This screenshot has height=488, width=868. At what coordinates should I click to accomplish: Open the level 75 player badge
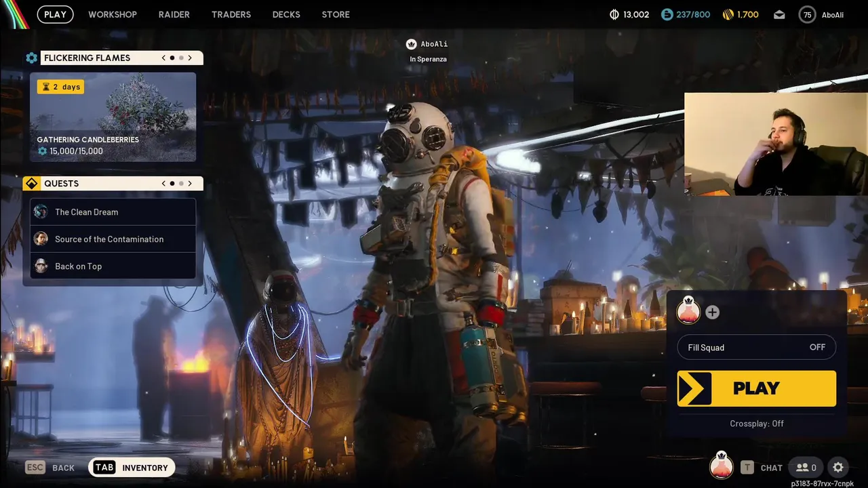tap(807, 14)
